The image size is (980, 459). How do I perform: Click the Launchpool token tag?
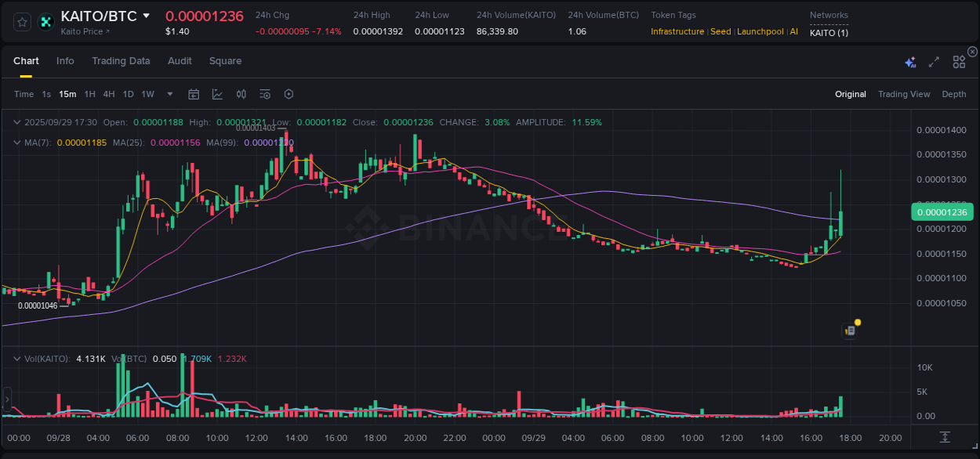click(760, 31)
